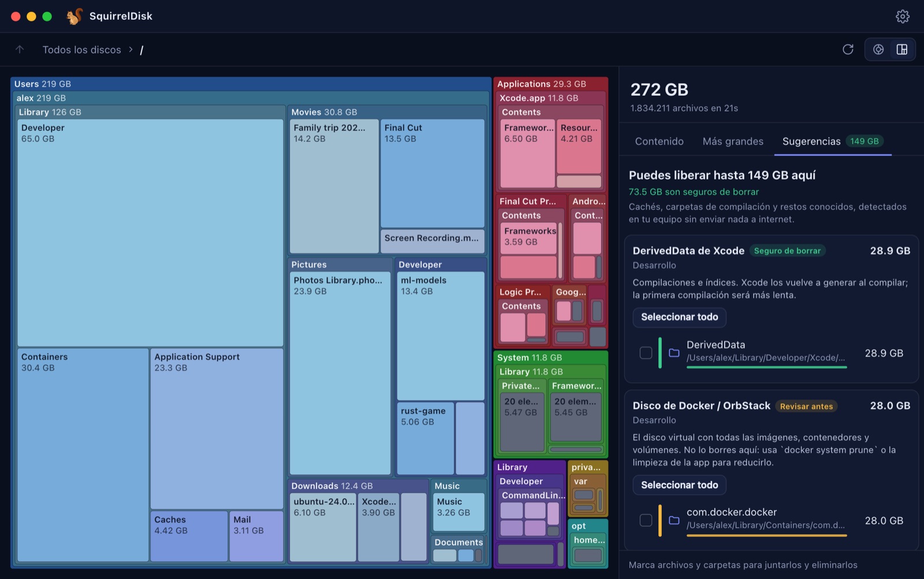Open the rust-game 5.06 GB tile
The image size is (924, 579).
click(x=425, y=438)
